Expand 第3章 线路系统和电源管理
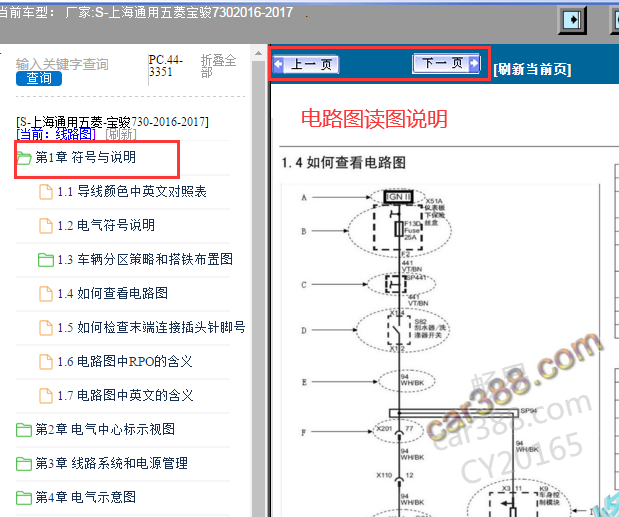Screen dimensions: 619x517 pos(112,463)
